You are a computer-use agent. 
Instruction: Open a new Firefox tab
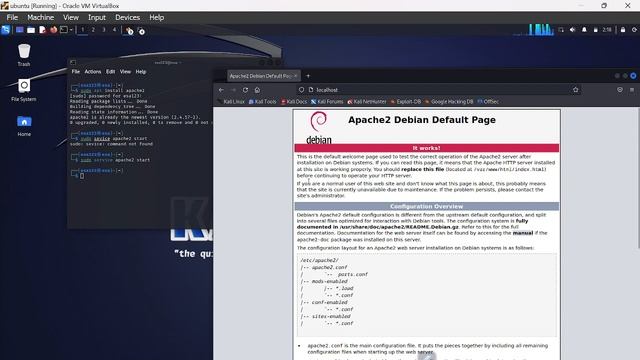308,76
